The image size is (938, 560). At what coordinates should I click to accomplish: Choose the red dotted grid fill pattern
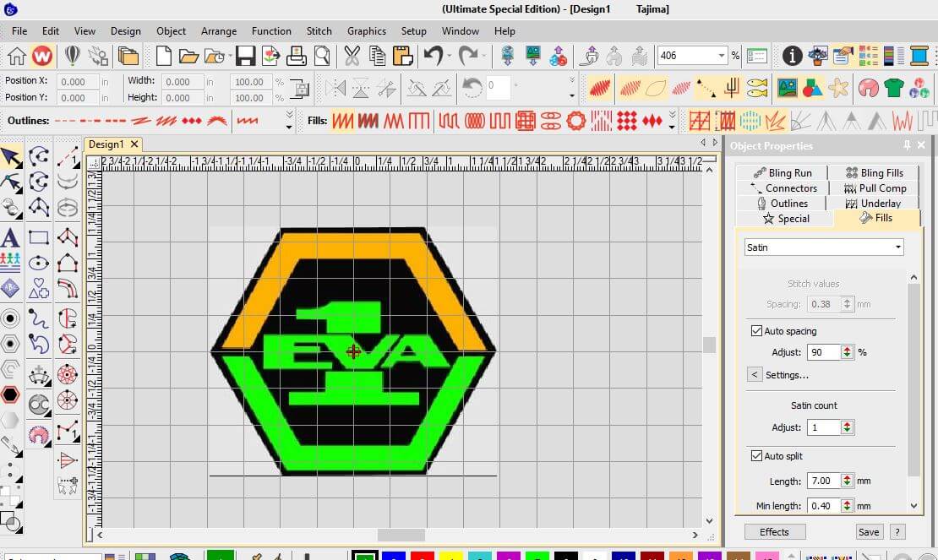coord(627,122)
